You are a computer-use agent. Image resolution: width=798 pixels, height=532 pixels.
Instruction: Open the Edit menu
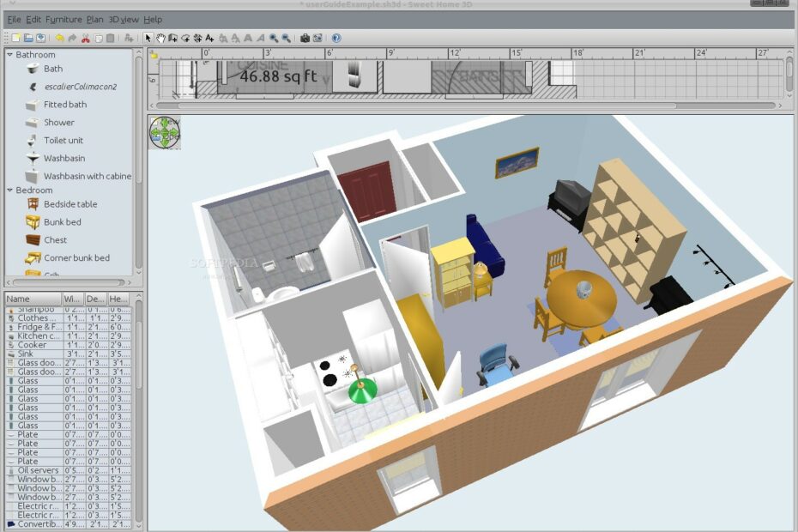33,20
